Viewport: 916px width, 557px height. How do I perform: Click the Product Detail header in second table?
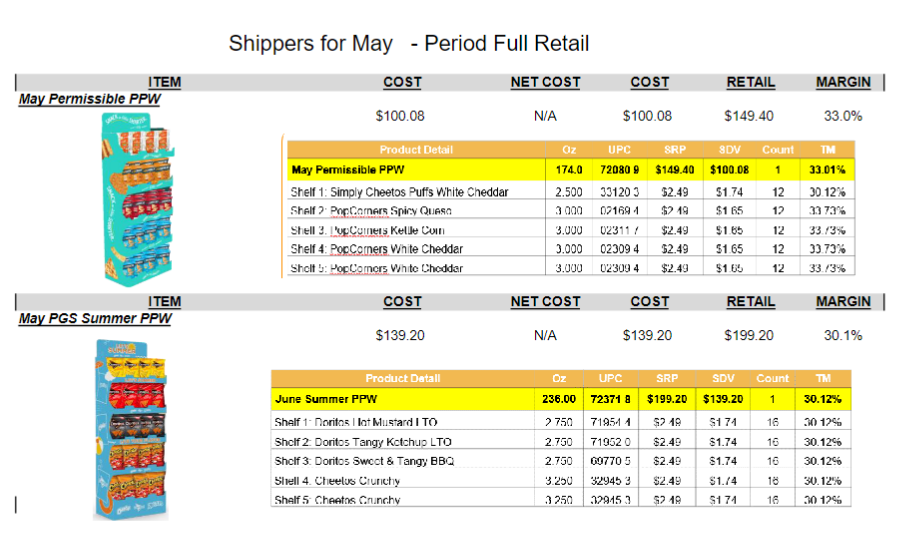click(x=403, y=378)
